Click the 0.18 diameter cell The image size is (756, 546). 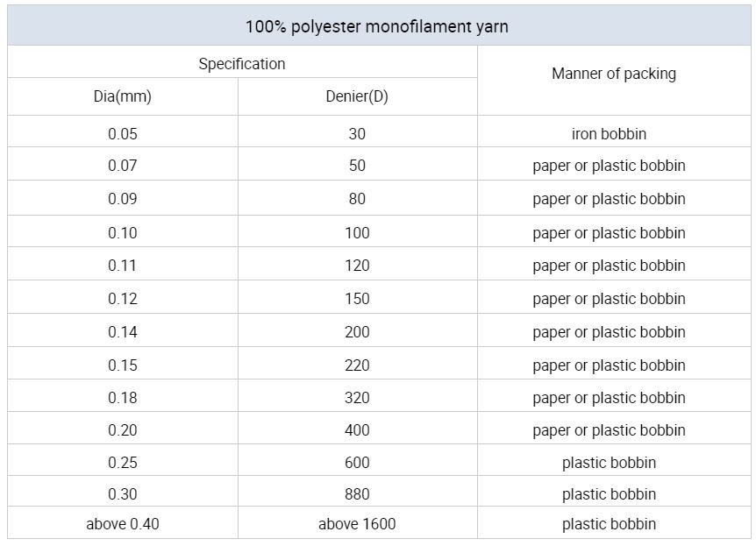123,398
